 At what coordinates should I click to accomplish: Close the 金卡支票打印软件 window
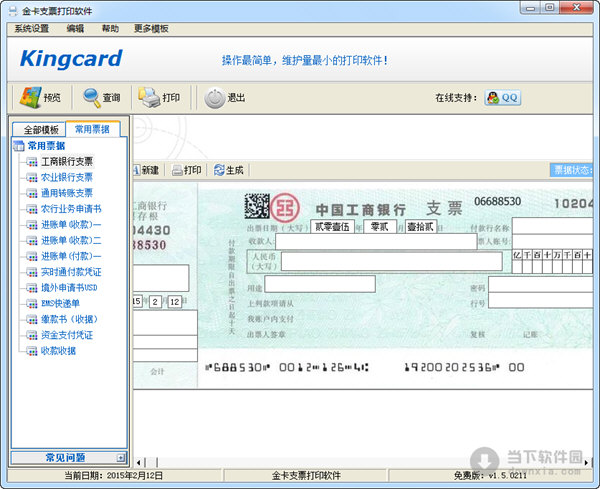coord(576,7)
